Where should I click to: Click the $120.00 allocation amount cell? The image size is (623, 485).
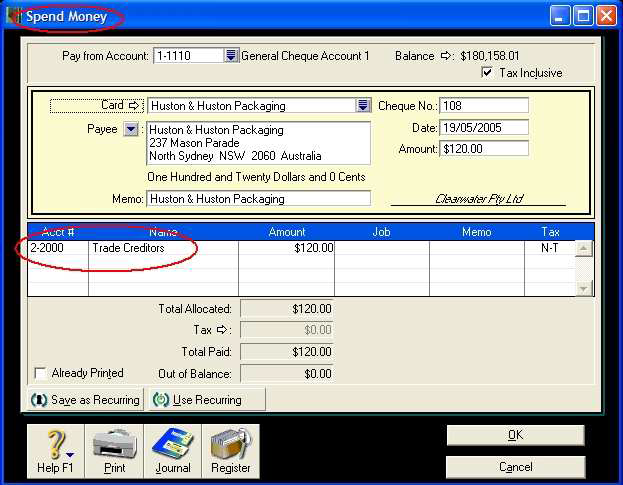(286, 248)
